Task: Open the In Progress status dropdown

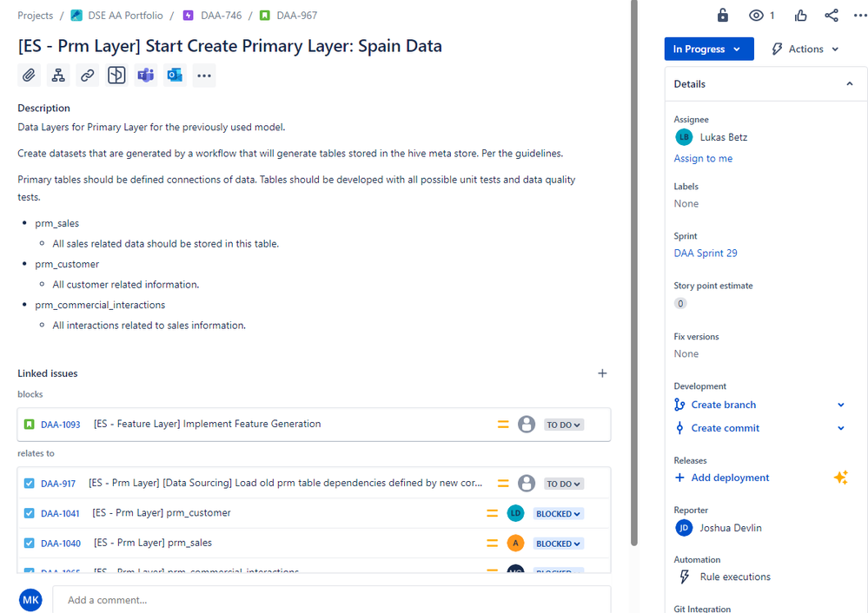Action: click(x=709, y=49)
